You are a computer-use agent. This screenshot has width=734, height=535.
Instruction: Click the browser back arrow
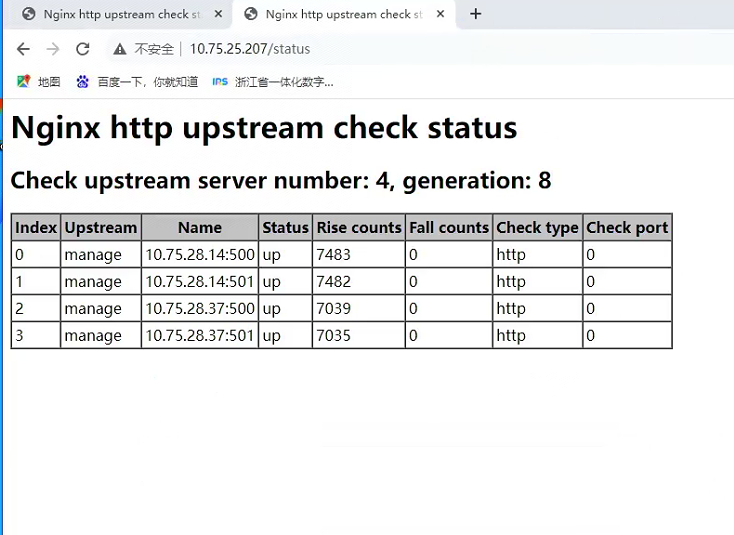[23, 49]
